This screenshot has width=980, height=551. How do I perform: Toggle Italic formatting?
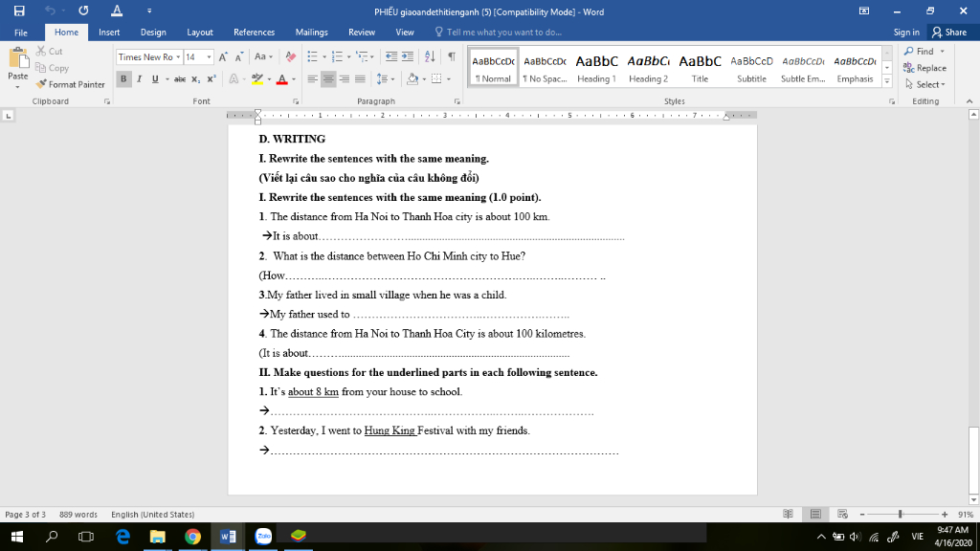pyautogui.click(x=140, y=78)
